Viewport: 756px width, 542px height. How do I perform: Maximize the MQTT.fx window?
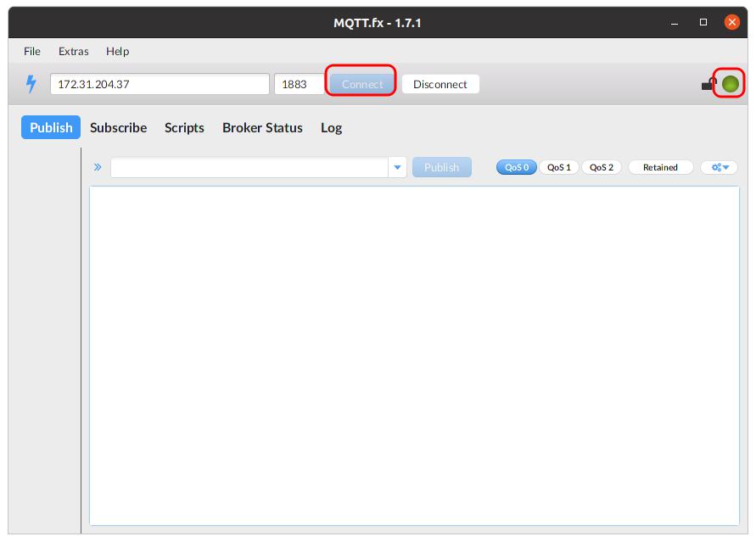coord(703,22)
